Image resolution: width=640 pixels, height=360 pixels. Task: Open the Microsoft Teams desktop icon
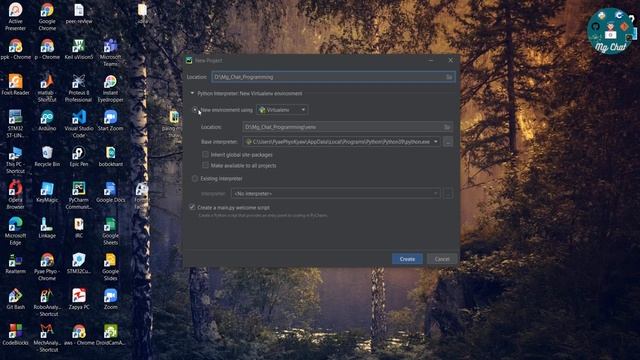tap(110, 52)
